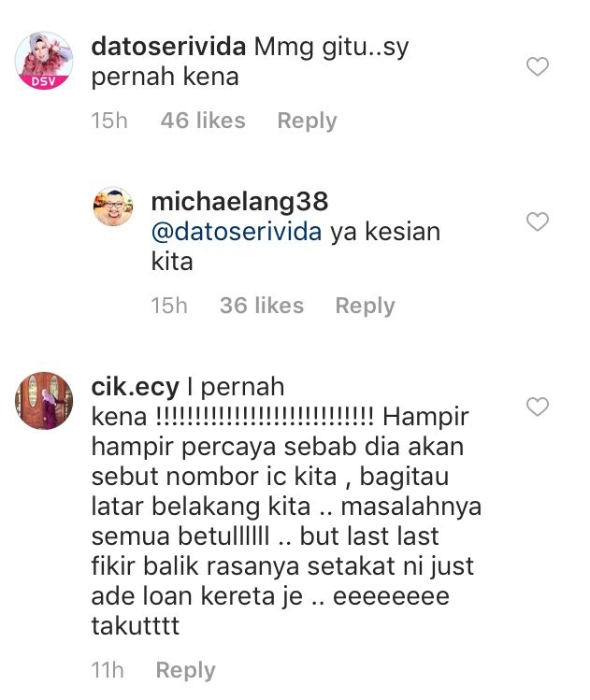Image resolution: width=590 pixels, height=700 pixels.
Task: Tap the 11h timestamp on cik.ecy's comment
Action: pos(108,670)
